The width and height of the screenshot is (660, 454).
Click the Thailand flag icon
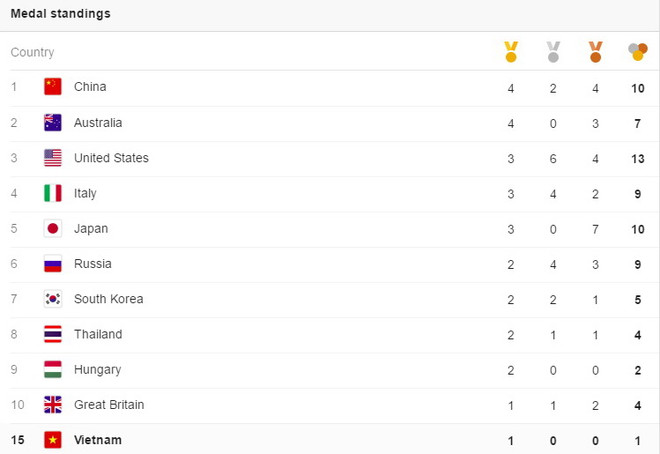tap(53, 334)
